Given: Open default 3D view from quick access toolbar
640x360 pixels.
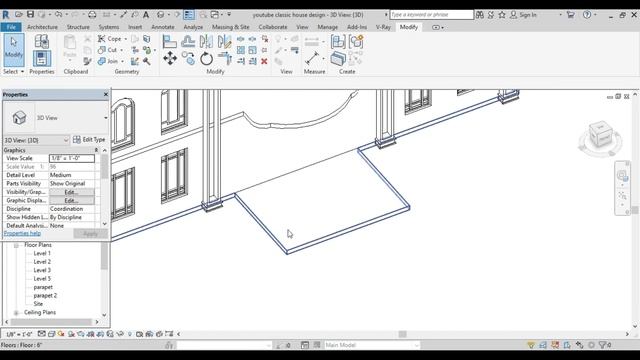Looking at the screenshot, I should (x=161, y=15).
